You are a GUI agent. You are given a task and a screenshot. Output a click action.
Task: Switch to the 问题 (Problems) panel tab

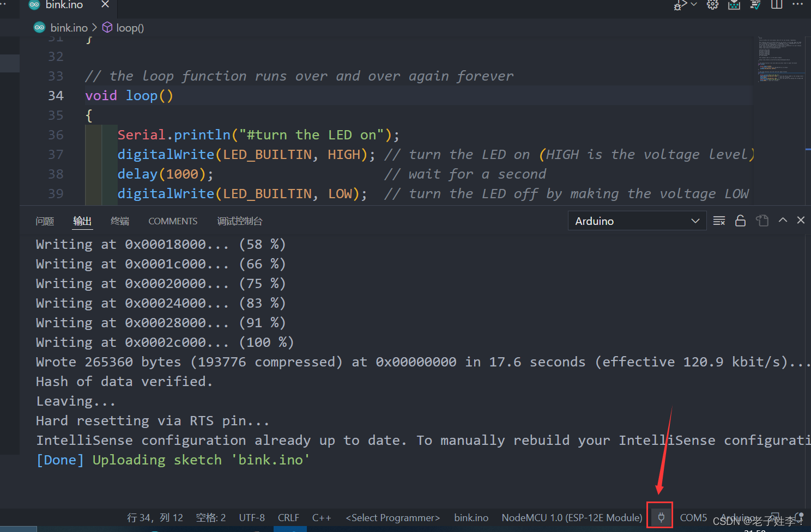coord(45,221)
